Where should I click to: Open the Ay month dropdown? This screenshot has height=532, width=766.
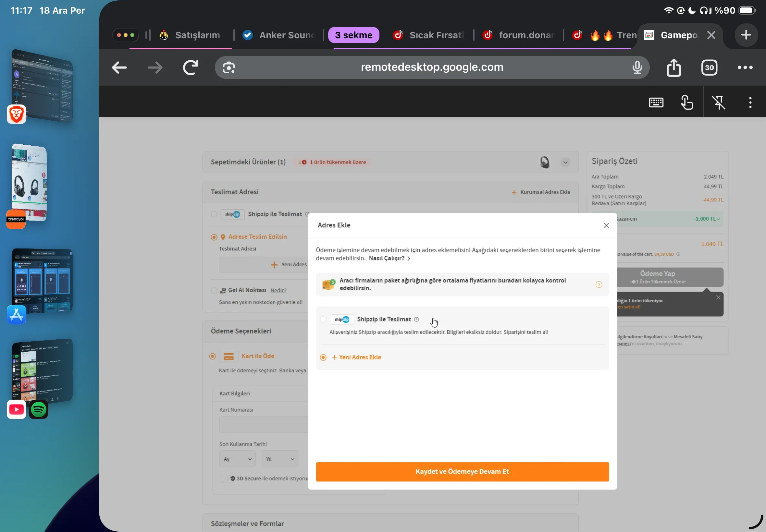coord(237,459)
